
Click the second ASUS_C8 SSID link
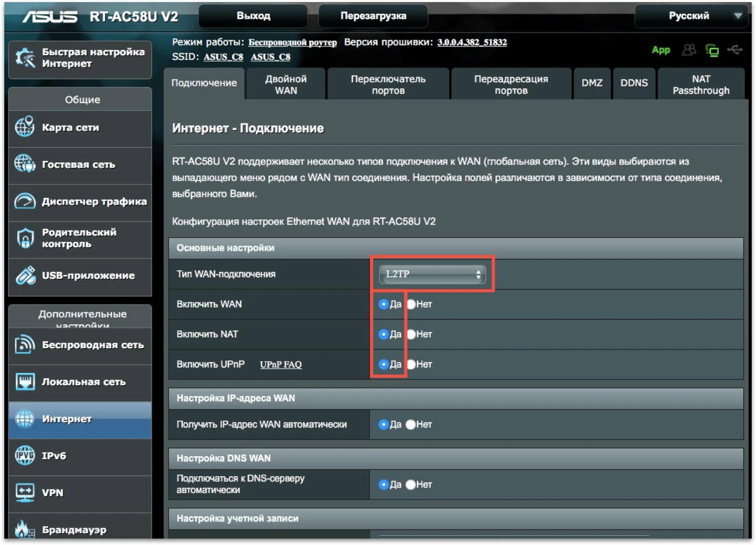tap(271, 57)
